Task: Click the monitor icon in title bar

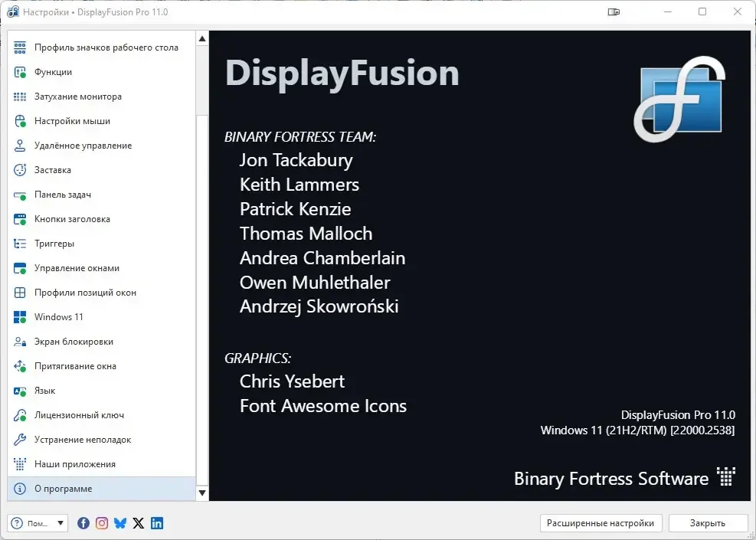Action: tap(614, 12)
